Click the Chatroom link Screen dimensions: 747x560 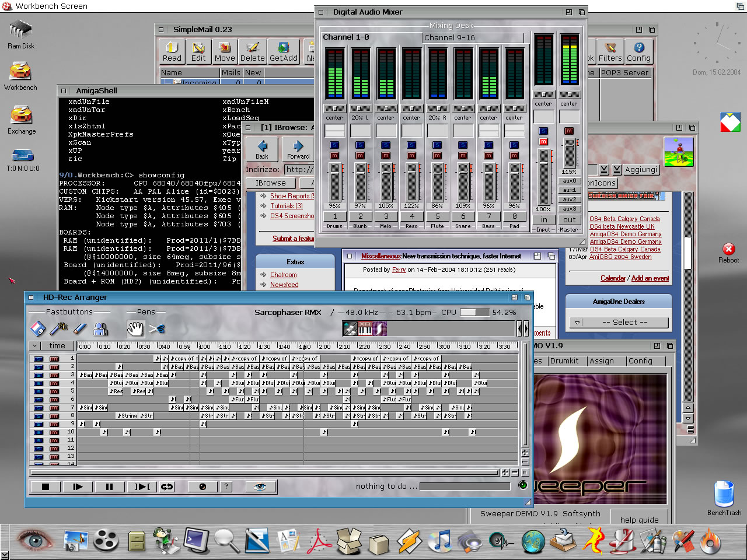click(283, 275)
